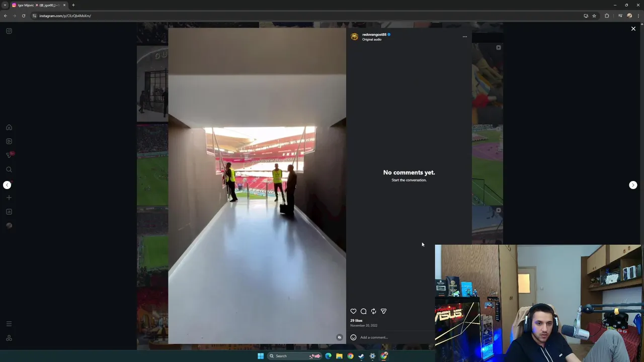Share the post via paper plane icon
This screenshot has width=644, height=362.
383,311
